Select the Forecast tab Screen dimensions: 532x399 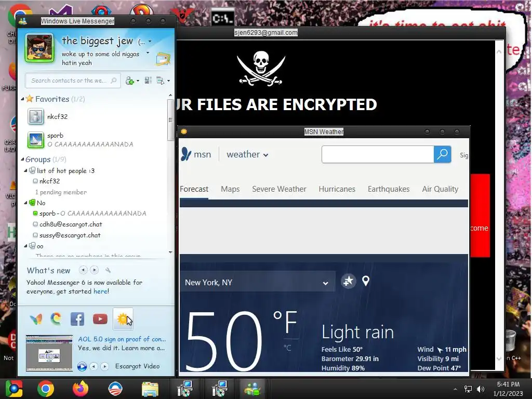tap(194, 189)
